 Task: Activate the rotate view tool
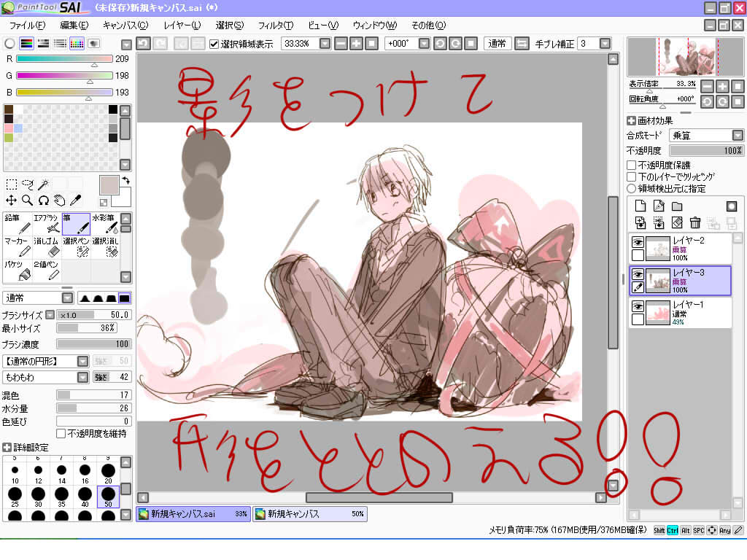pyautogui.click(x=43, y=201)
